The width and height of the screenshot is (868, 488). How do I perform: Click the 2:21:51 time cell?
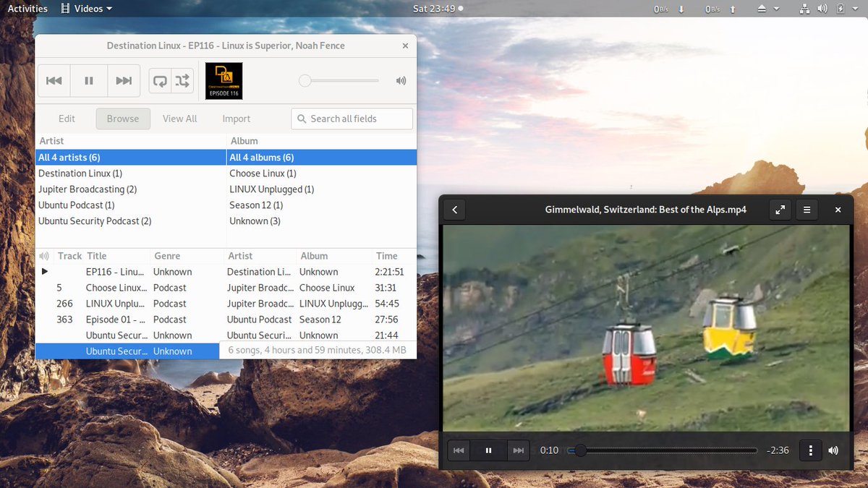pos(389,272)
